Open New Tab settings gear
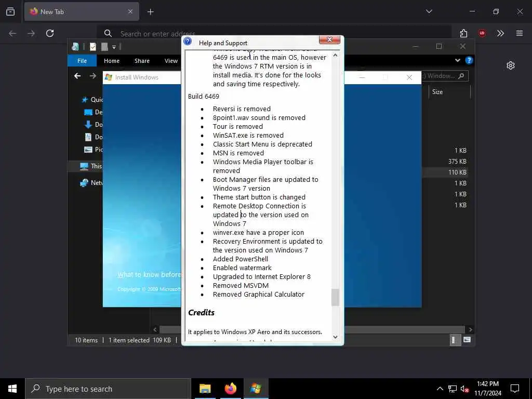The width and height of the screenshot is (532, 399). click(511, 65)
